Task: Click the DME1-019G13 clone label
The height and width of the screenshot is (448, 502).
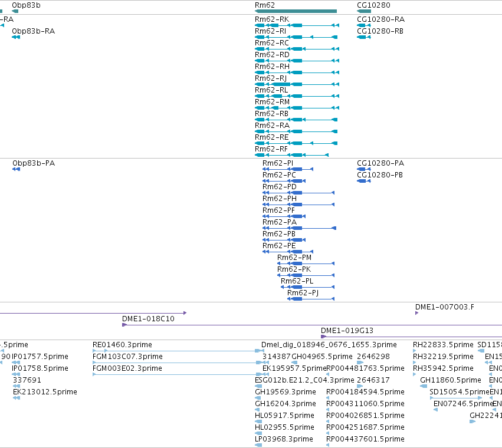Action: (347, 331)
